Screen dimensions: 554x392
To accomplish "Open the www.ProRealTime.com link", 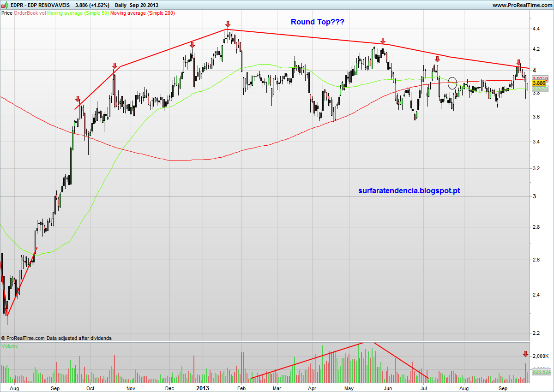I will (522, 5).
